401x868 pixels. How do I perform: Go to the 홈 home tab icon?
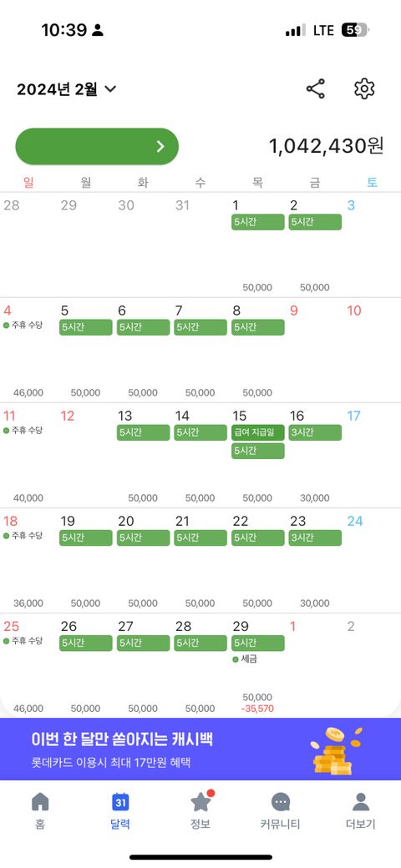[40, 801]
